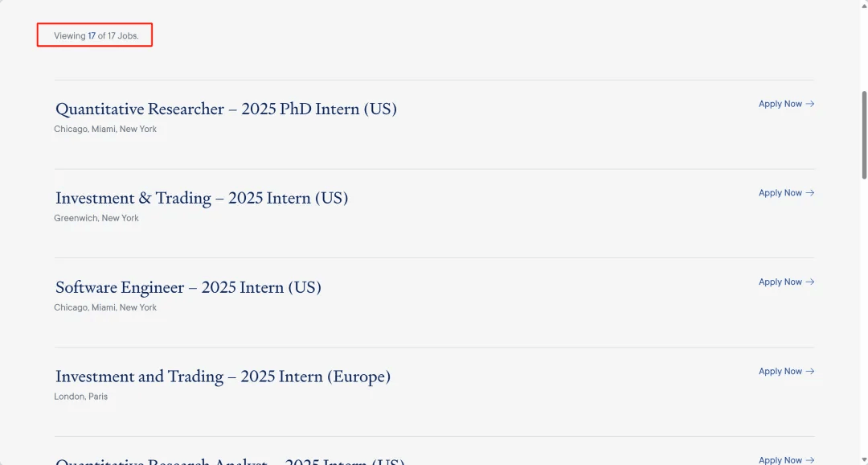Viewport: 868px width, 465px height.
Task: Apply Now for Investment & Trading US Intern
Action: [780, 193]
